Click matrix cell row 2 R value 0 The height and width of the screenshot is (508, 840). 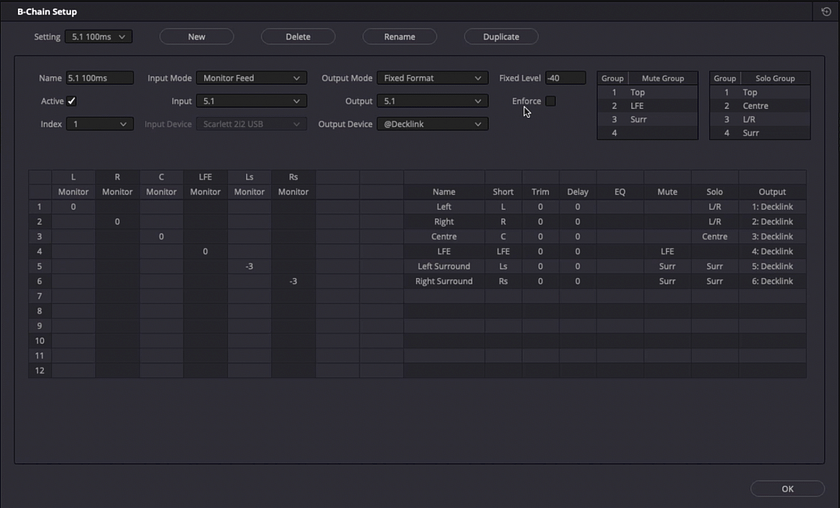point(117,221)
